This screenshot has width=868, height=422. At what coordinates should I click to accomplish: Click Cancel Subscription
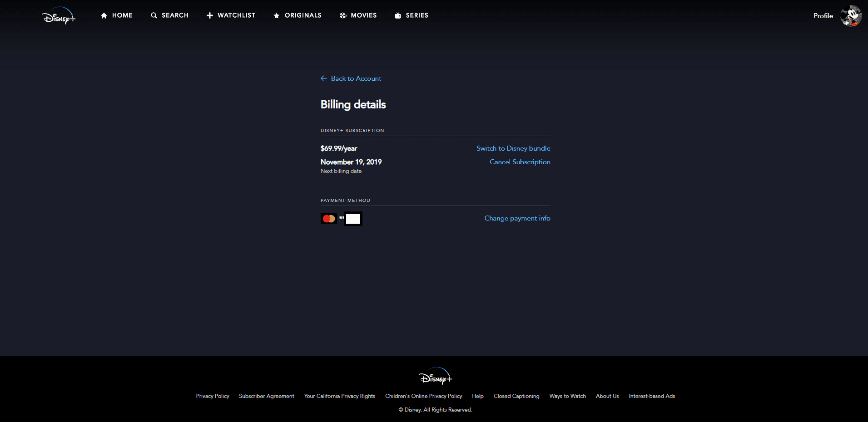click(x=520, y=162)
